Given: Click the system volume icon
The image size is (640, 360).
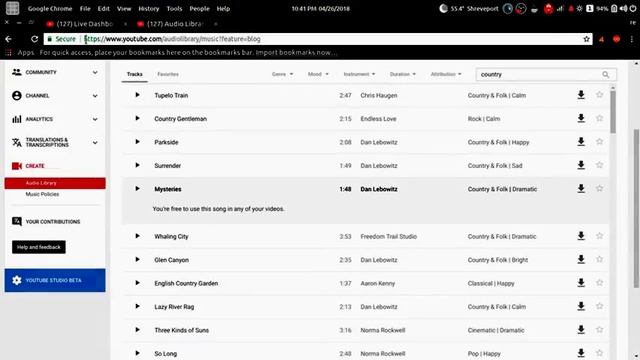Looking at the screenshot, I should coord(624,9).
